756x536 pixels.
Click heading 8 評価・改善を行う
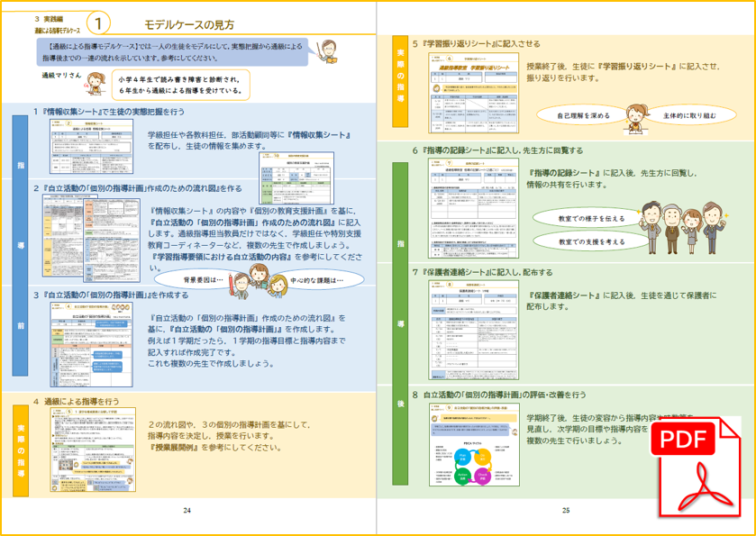(x=499, y=395)
